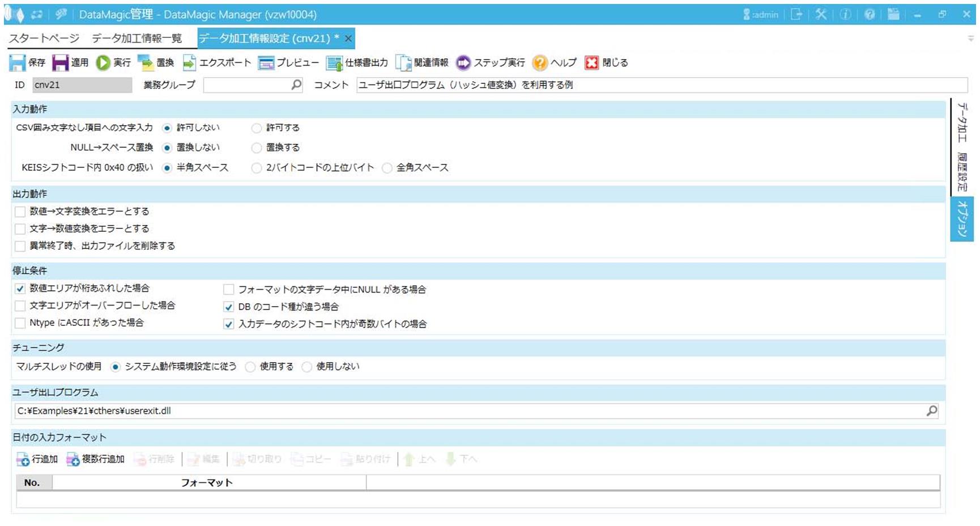Open the プレビュー (Preview) icon

click(x=266, y=63)
